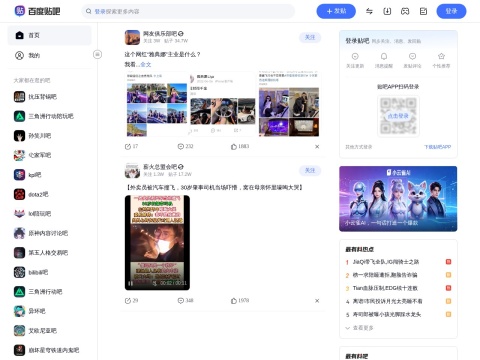This screenshot has height=360, width=480.
Task: Open the first image thumbnail in the first post
Action: click(x=156, y=104)
